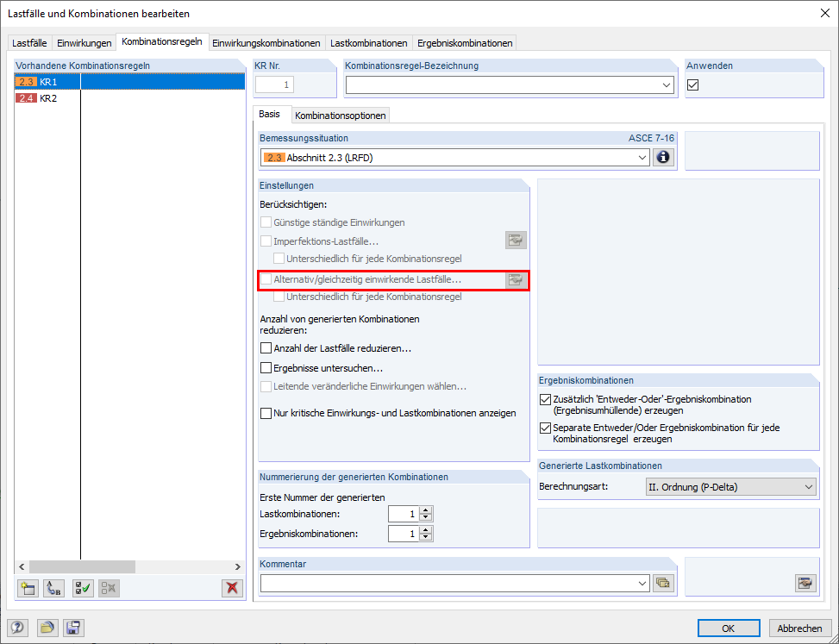Select KR1 in combination rules list

tap(129, 82)
